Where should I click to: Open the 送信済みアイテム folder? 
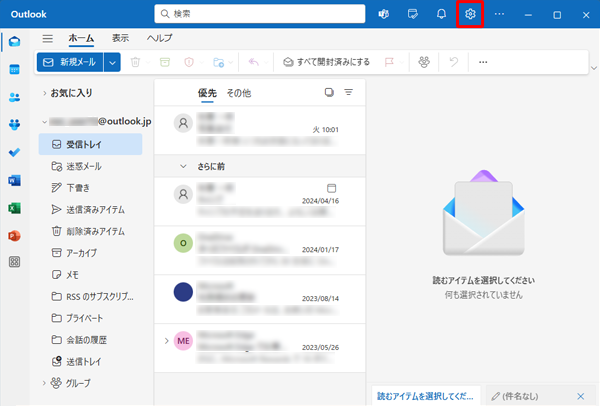[x=91, y=210]
